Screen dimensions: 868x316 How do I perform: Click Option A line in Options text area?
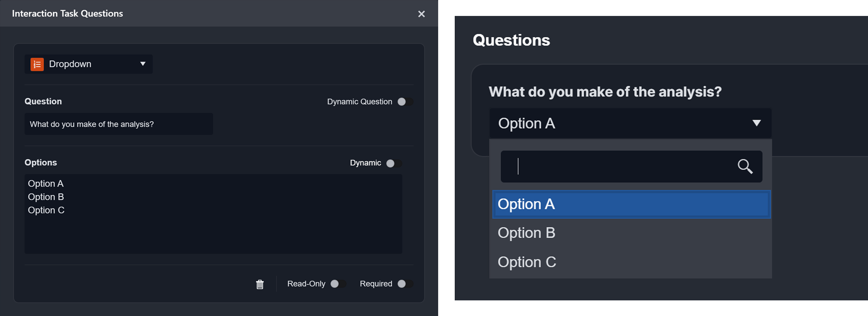[46, 183]
